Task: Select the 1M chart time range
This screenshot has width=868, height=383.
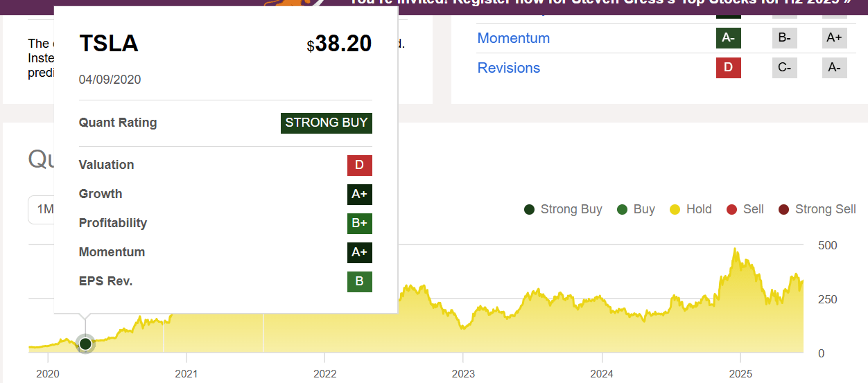Action: pos(43,210)
